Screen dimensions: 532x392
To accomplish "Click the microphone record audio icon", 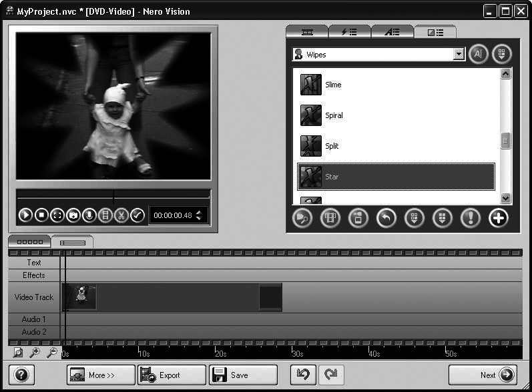I will click(x=89, y=215).
